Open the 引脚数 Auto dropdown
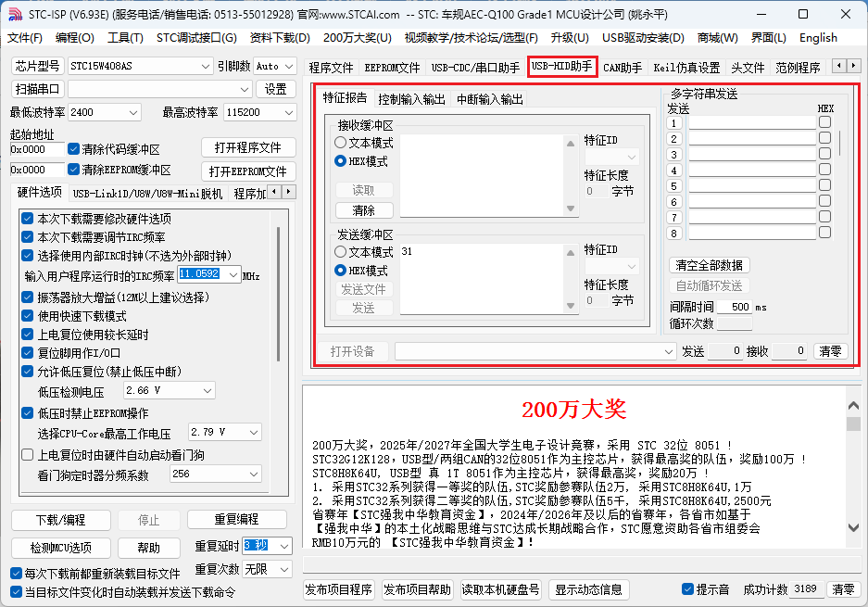 point(275,66)
